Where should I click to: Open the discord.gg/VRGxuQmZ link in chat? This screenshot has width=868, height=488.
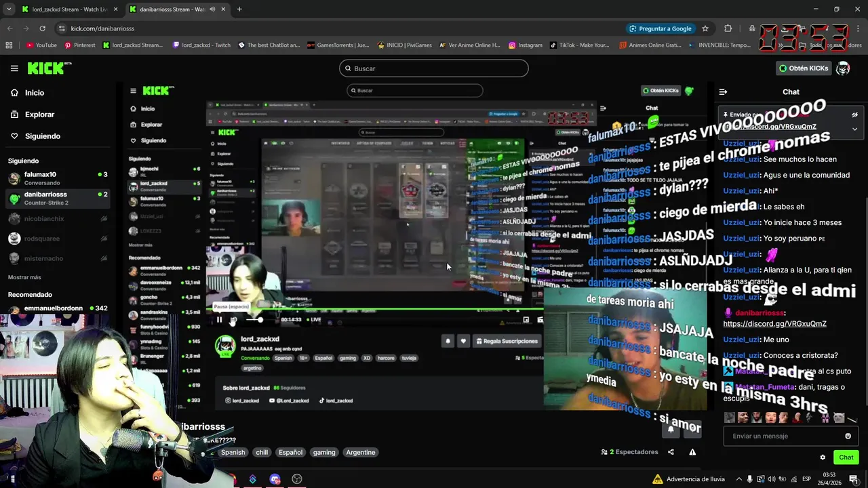click(x=774, y=324)
